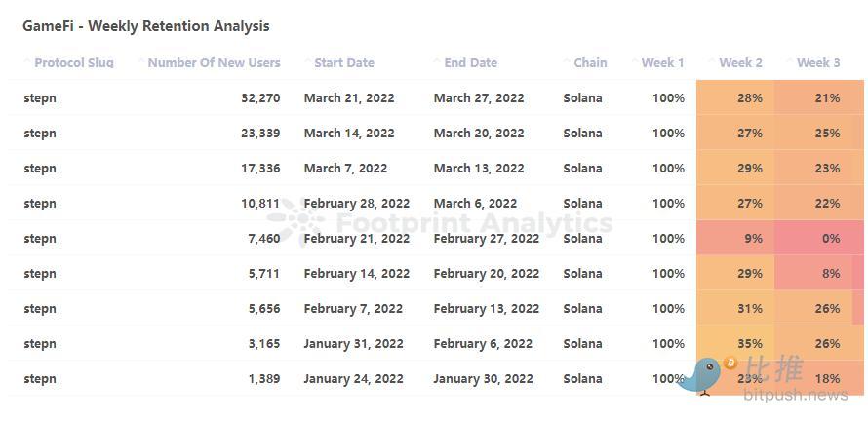The image size is (868, 421).
Task: Click sort caret beside Chain header
Action: 566,61
